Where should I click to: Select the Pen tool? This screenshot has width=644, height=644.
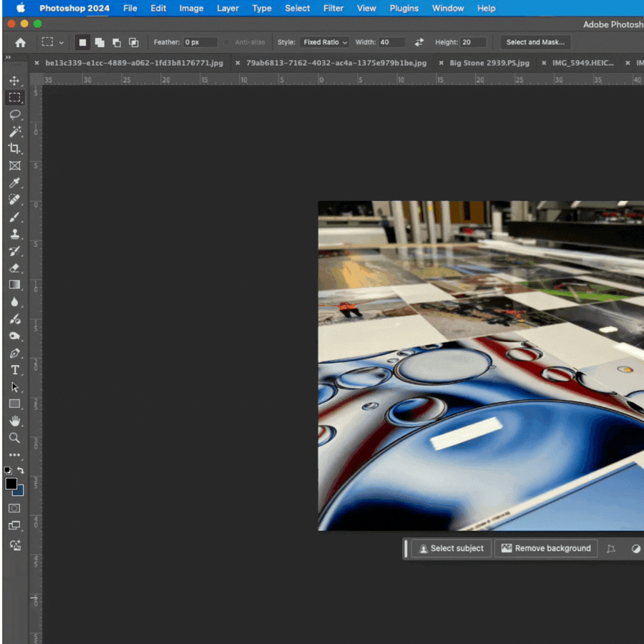[15, 353]
